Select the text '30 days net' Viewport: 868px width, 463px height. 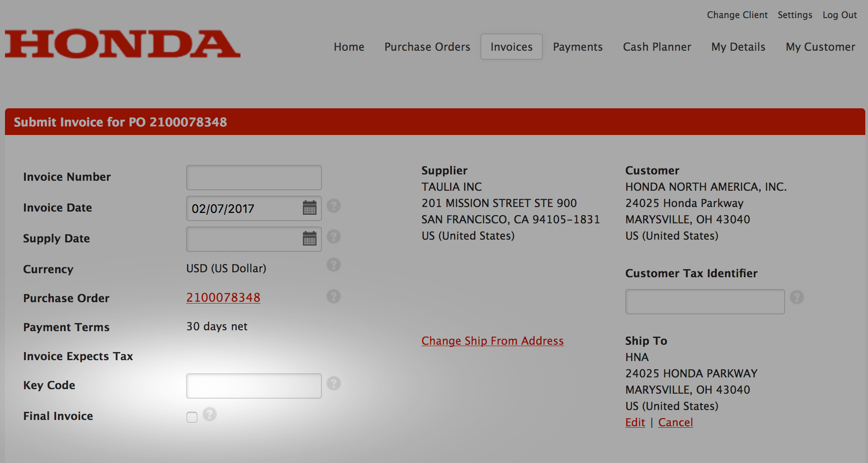pyautogui.click(x=217, y=327)
